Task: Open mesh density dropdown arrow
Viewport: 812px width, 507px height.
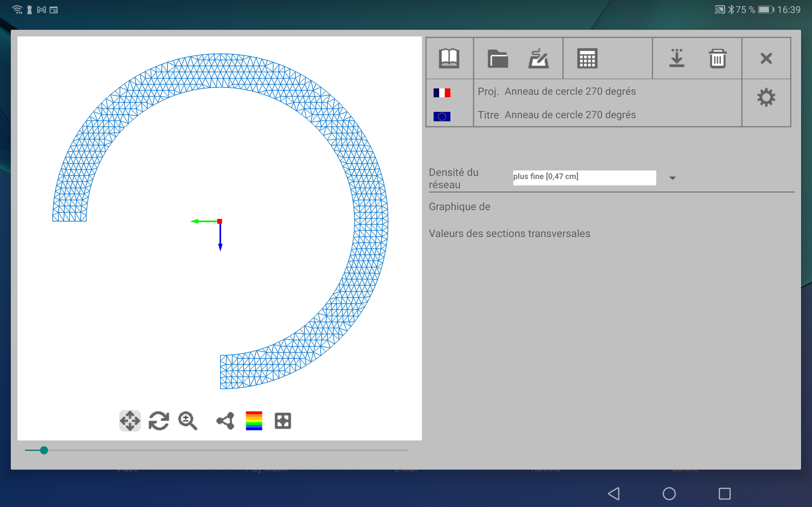Action: (x=672, y=178)
